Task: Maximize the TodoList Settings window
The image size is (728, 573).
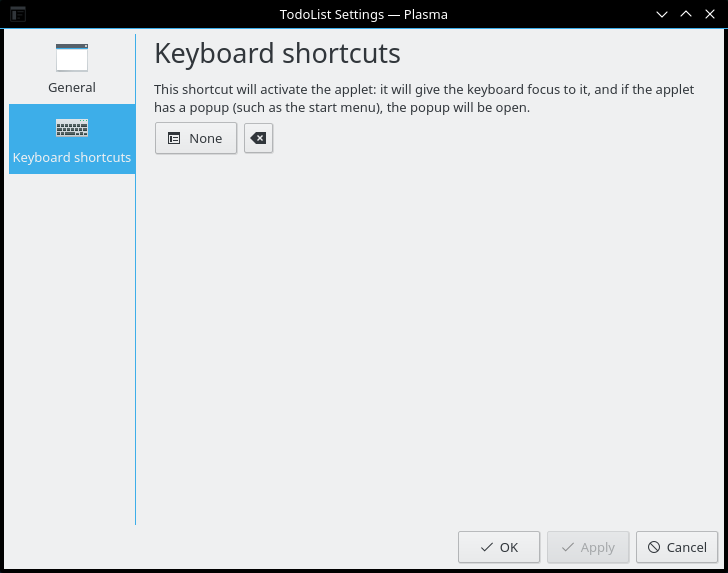Action: click(x=686, y=14)
